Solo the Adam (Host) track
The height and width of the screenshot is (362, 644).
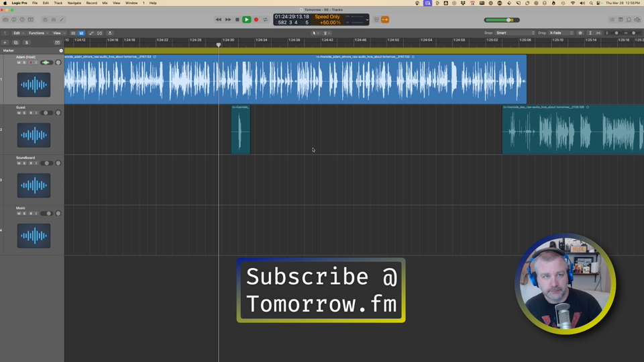pos(24,62)
